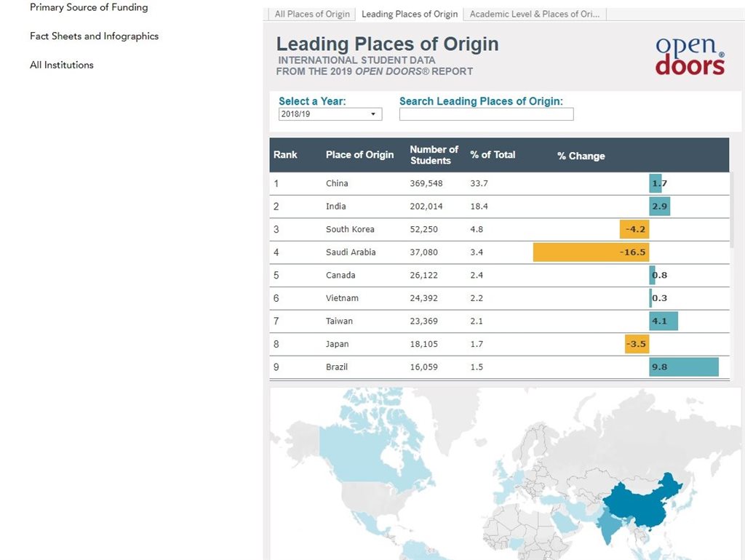
Task: Click the Place of Origin column header
Action: pyautogui.click(x=359, y=155)
